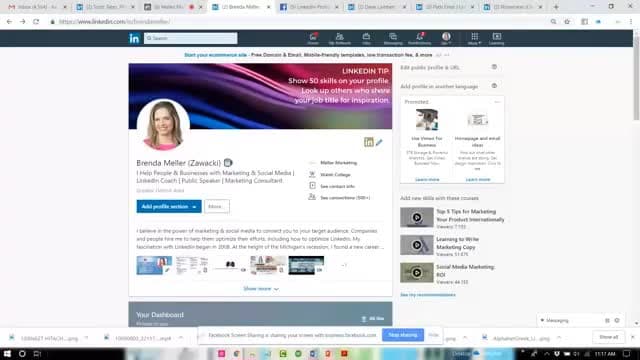Screen dimensions: 640x360
Task: Click browser Back arrow
Action: click(x=9, y=22)
